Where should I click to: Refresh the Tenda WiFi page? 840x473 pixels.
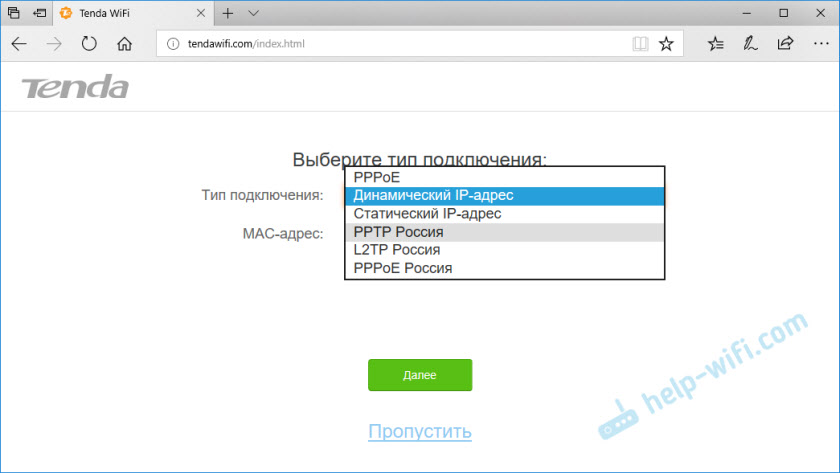[x=89, y=44]
